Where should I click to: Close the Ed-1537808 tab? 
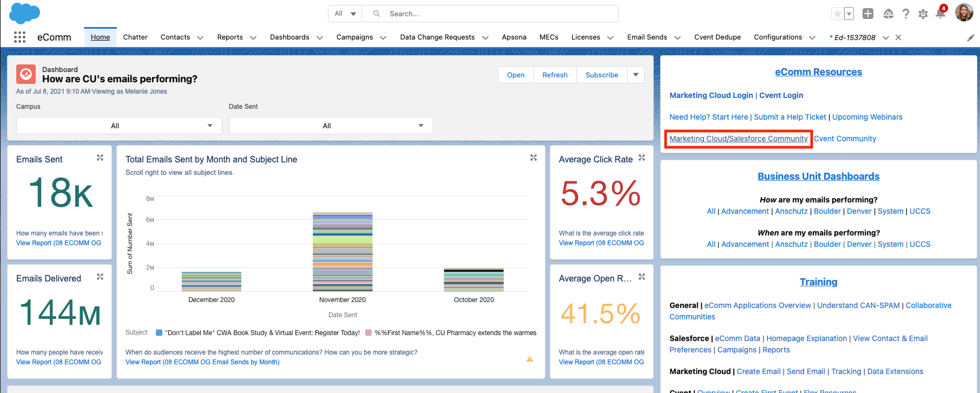(898, 37)
